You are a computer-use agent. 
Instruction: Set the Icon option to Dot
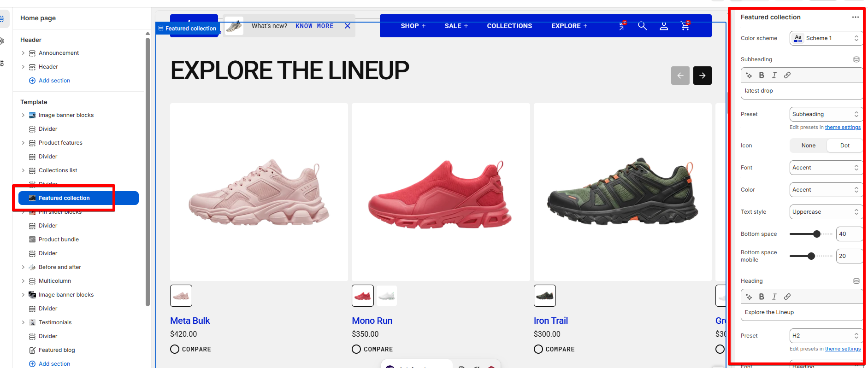[844, 146]
